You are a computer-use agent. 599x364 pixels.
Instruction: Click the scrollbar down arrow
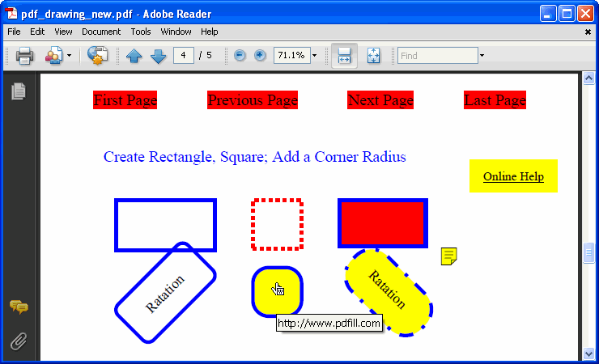(588, 353)
